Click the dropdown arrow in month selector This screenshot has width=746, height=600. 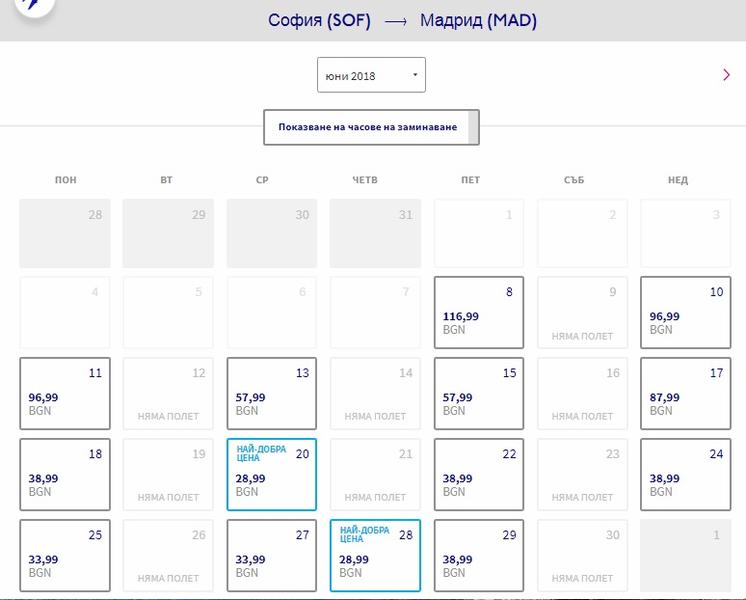(415, 75)
